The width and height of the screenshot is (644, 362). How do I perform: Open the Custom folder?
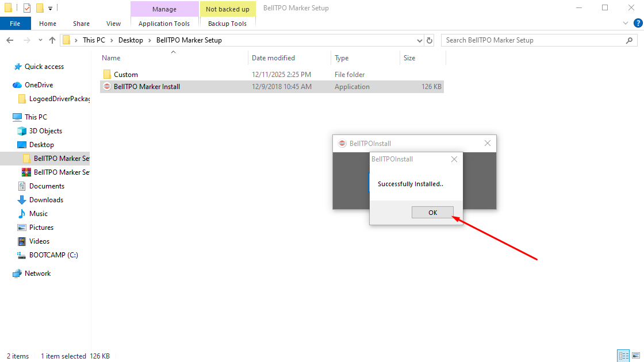(x=125, y=75)
